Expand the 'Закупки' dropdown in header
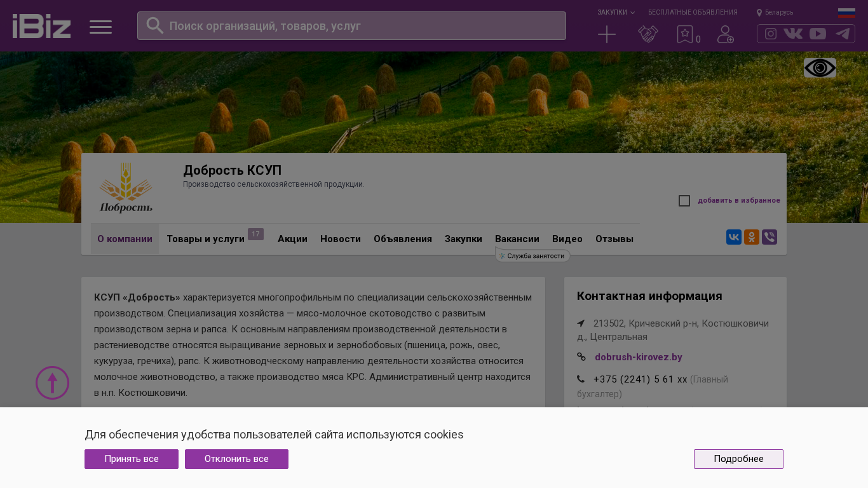Screen dimensions: 868x488 point(615,12)
